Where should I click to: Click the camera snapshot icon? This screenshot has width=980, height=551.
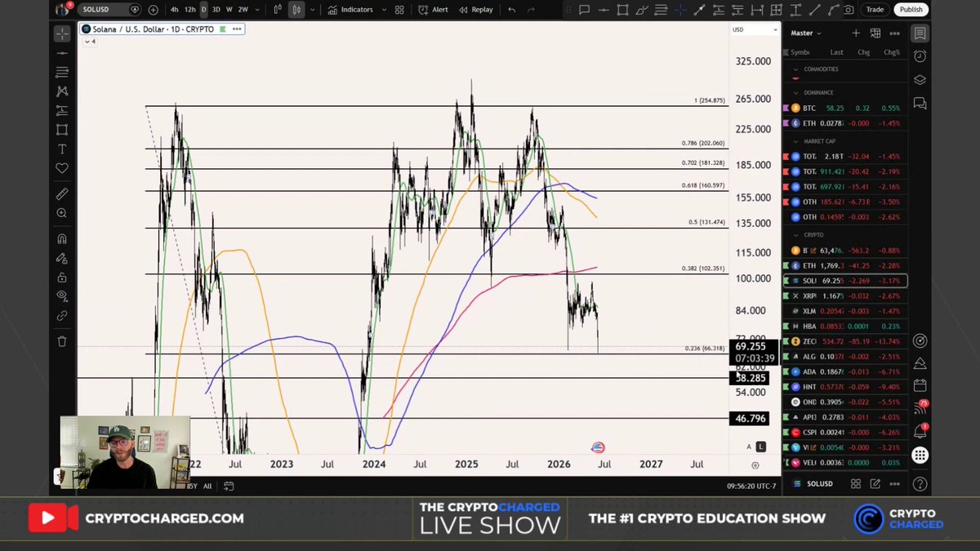click(849, 10)
